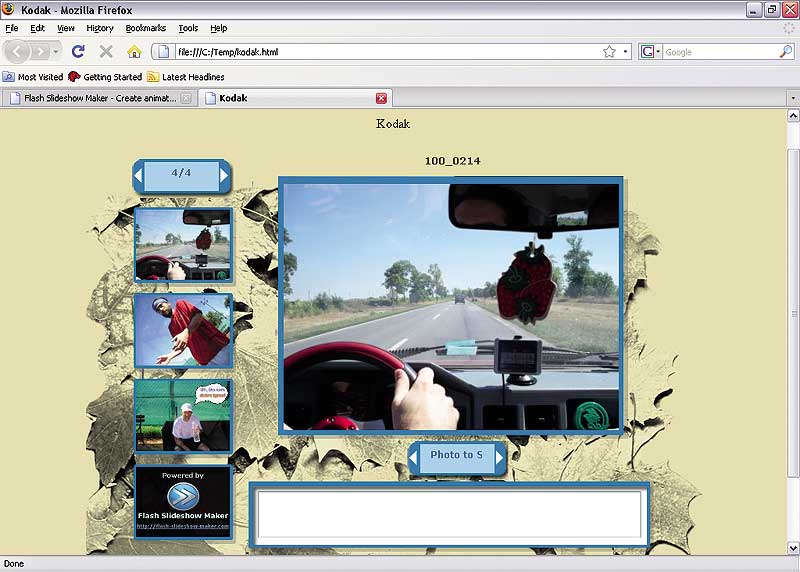Image resolution: width=800 pixels, height=572 pixels.
Task: Open the address bar history dropdown
Action: pyautogui.click(x=625, y=52)
